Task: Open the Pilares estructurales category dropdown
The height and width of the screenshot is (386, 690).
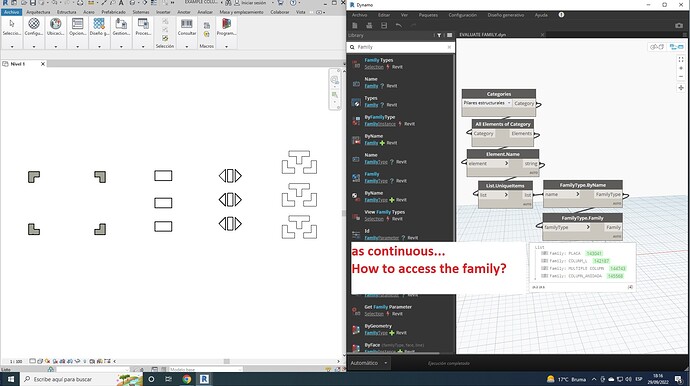Action: pos(487,103)
